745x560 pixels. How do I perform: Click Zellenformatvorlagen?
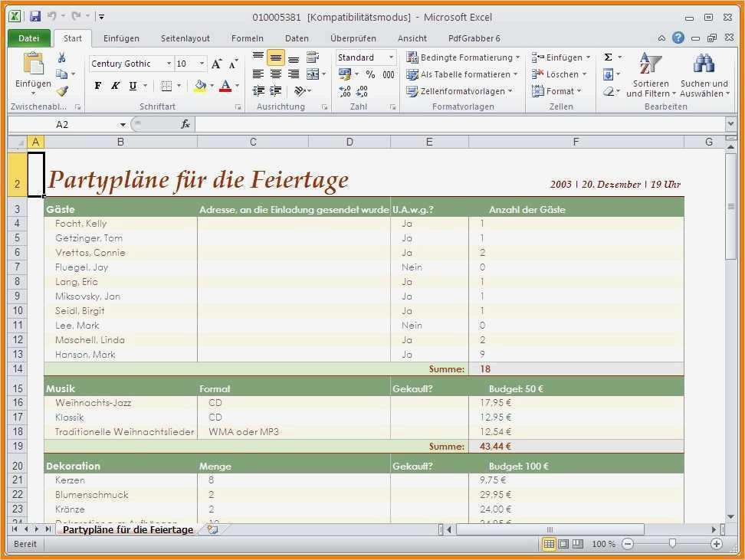tap(458, 91)
